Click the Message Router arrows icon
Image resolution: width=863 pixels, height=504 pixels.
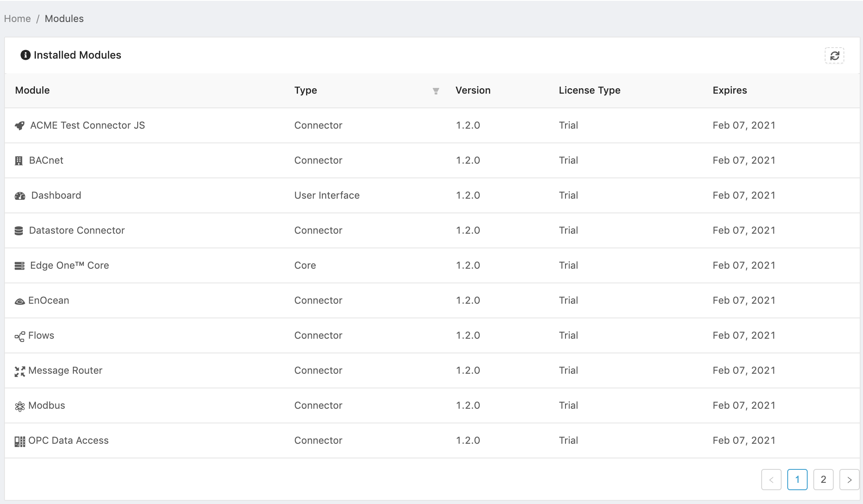click(x=20, y=371)
